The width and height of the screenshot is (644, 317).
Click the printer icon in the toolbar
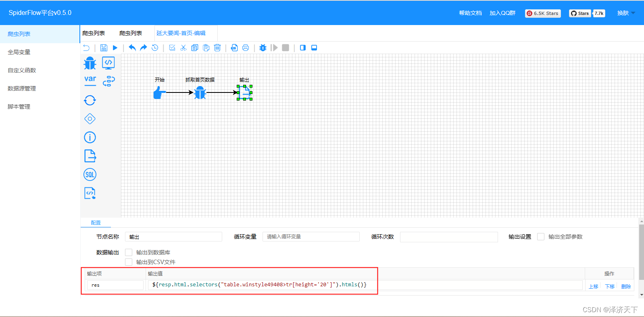[x=246, y=48]
